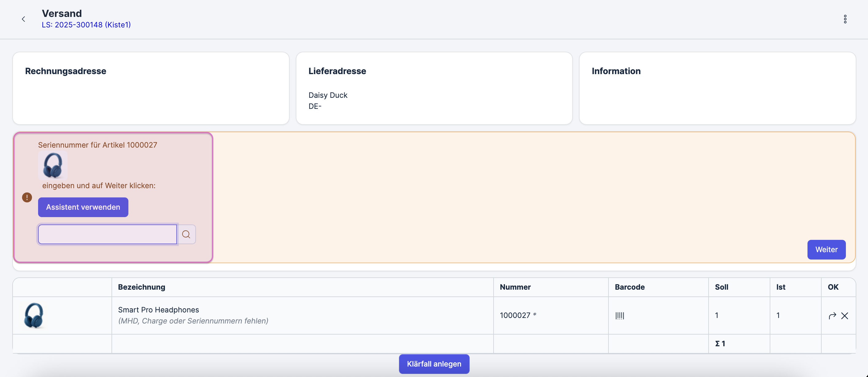868x377 pixels.
Task: Select the Smart Pro Headphones row text
Action: point(158,310)
